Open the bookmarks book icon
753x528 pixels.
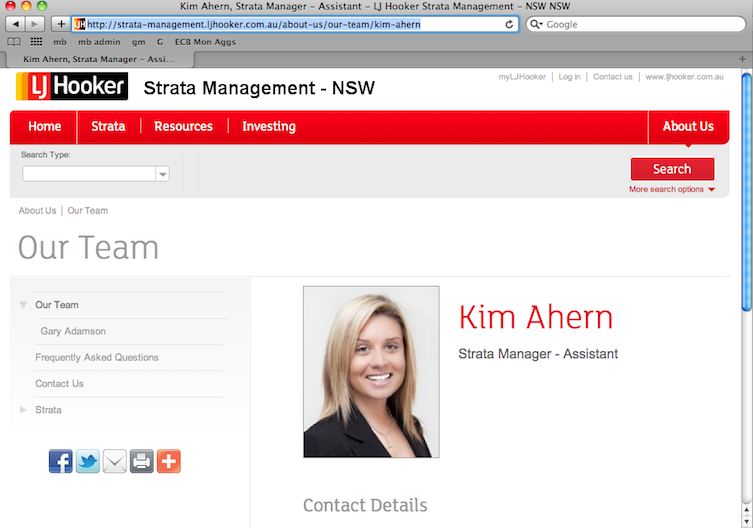14,42
